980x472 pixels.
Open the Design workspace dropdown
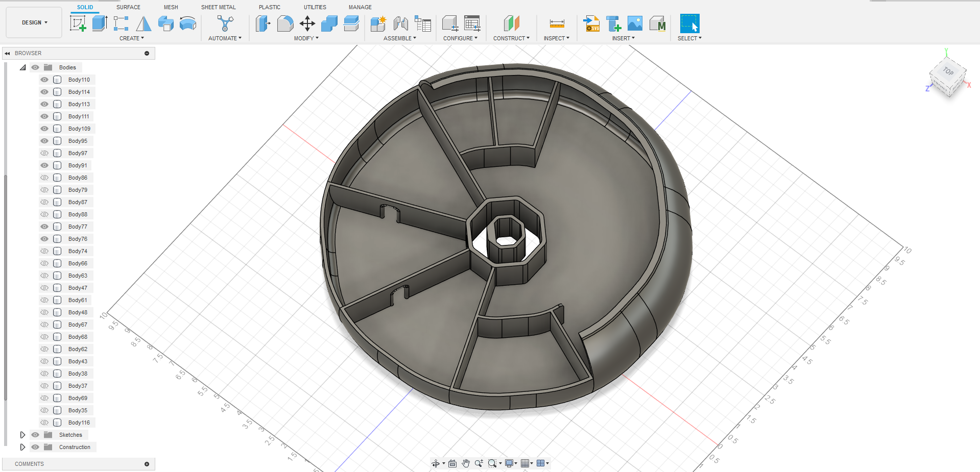[x=34, y=22]
